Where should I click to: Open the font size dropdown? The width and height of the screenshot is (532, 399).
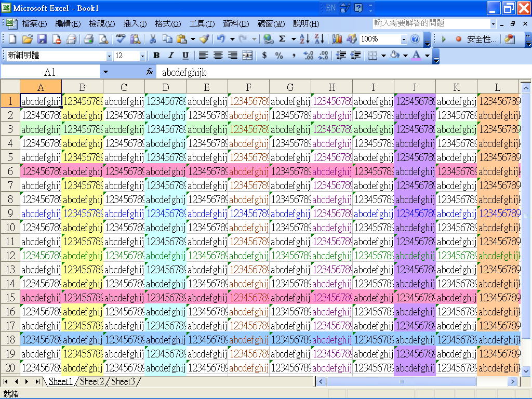pyautogui.click(x=142, y=56)
